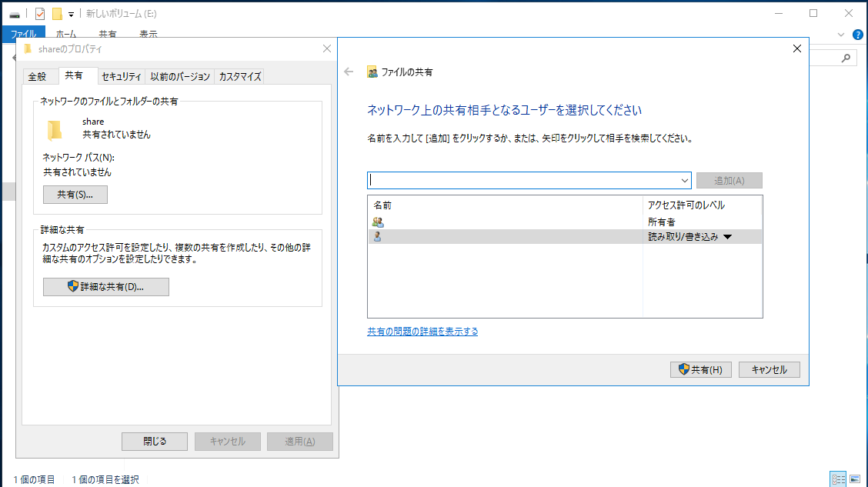Click 所有者 permission text
The image size is (868, 487).
click(662, 222)
